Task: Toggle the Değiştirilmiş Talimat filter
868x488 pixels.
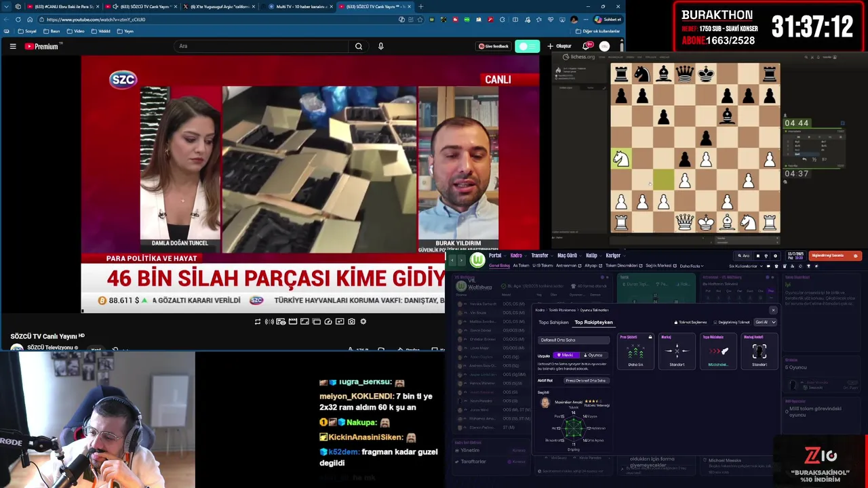Action: pos(732,323)
